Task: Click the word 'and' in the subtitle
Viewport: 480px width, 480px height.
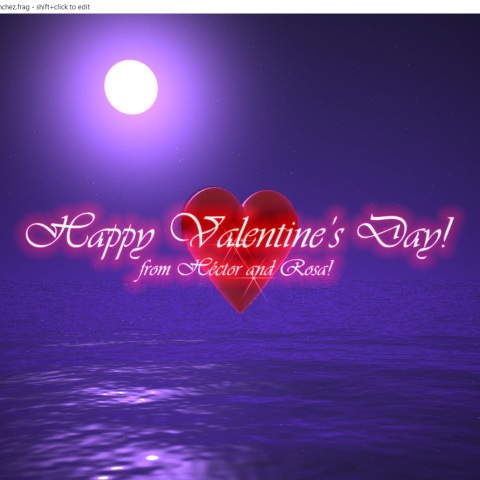Action: click(x=260, y=268)
